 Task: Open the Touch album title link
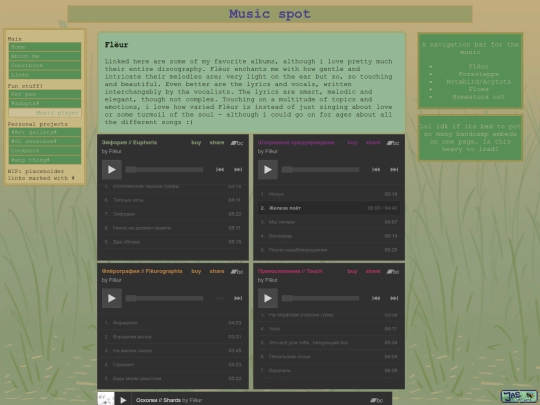[x=290, y=271]
